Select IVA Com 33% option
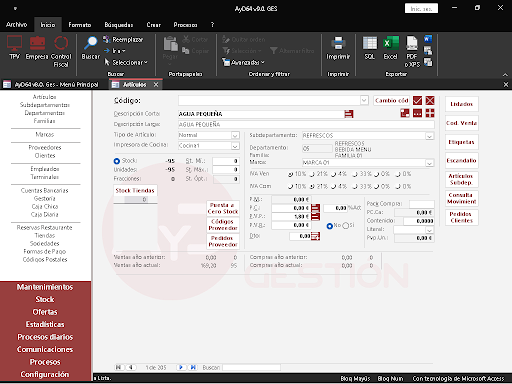 click(x=355, y=187)
